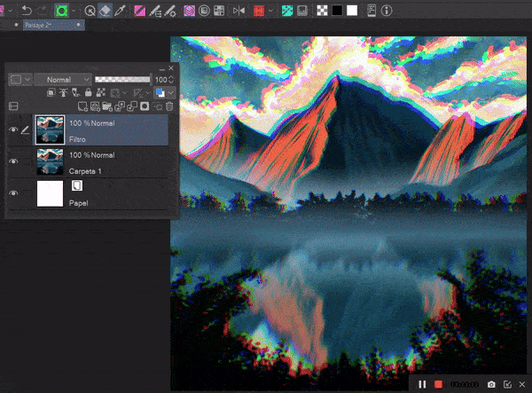Click the pink square diagonal icon
The width and height of the screenshot is (532, 393).
[140, 11]
